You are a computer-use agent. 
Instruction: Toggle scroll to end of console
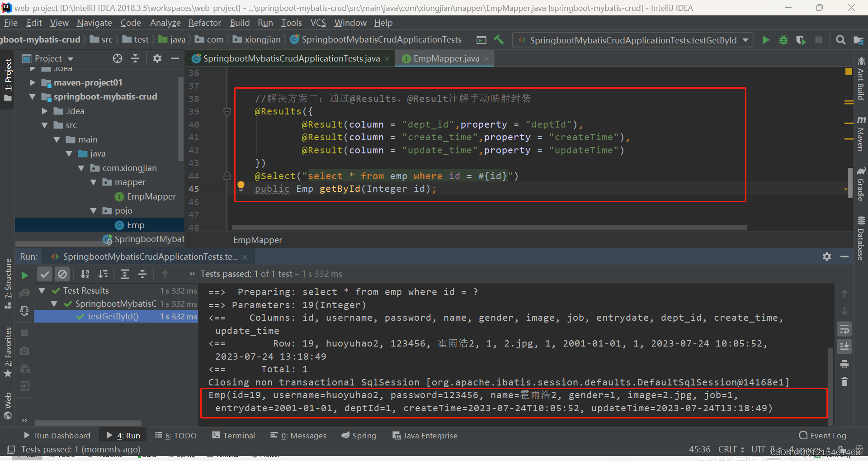point(844,347)
